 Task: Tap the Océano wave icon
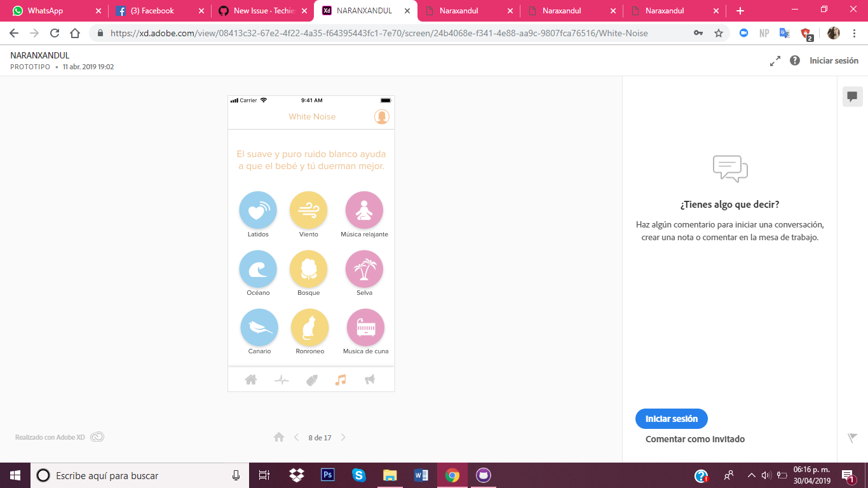pyautogui.click(x=258, y=269)
